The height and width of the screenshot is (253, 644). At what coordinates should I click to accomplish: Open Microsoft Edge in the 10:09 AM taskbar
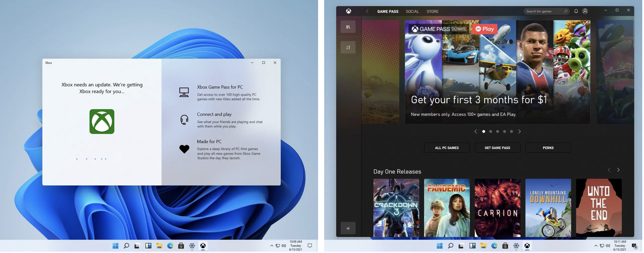pyautogui.click(x=171, y=247)
